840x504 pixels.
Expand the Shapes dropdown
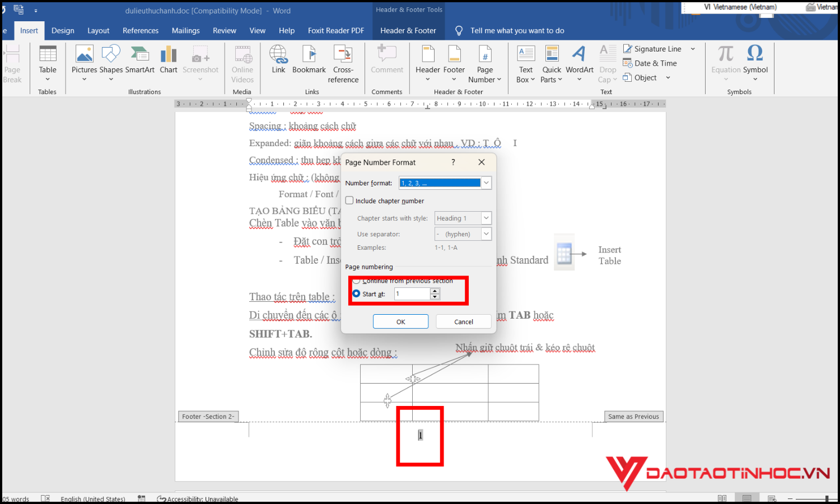111,79
